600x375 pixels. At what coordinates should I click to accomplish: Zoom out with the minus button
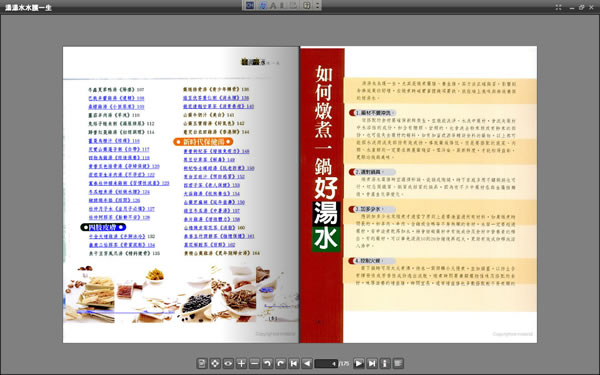254,363
